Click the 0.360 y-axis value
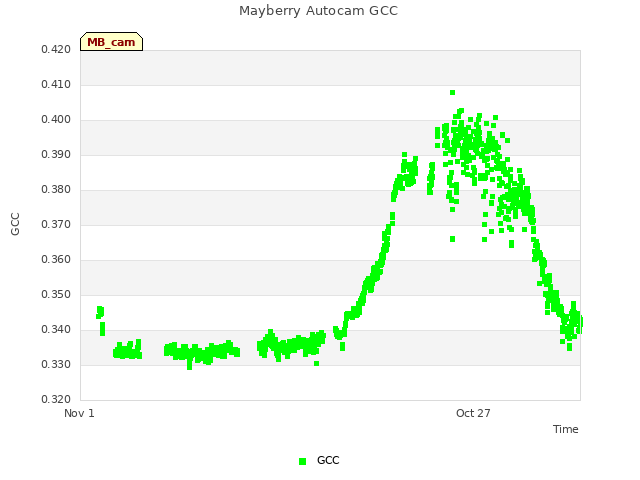This screenshot has width=640, height=480. [x=56, y=260]
